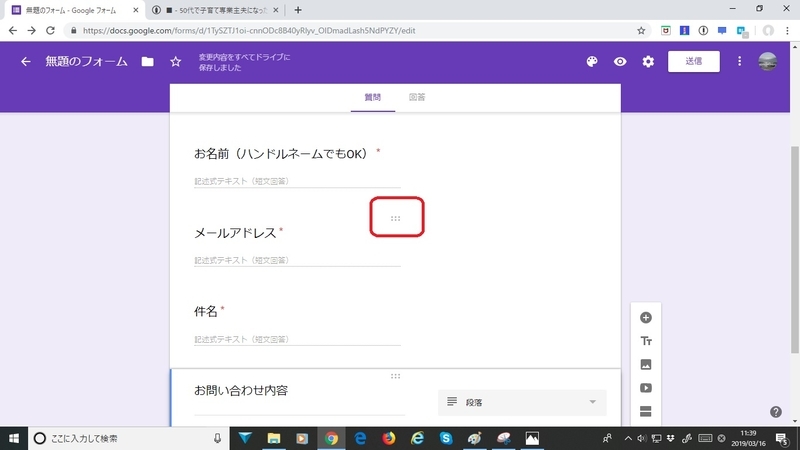The height and width of the screenshot is (450, 800).
Task: Open Chrome's three-dot menu
Action: [x=787, y=31]
